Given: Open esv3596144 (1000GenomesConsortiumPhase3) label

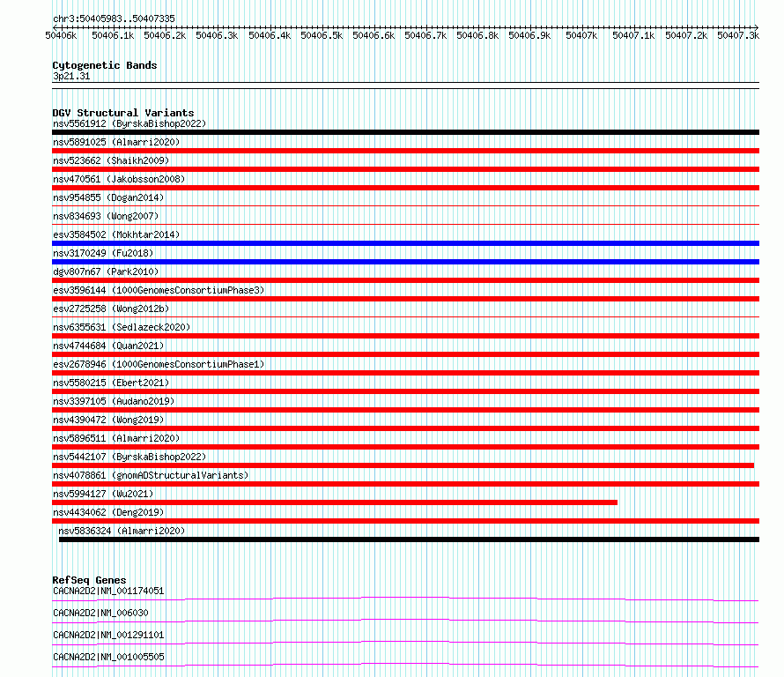Looking at the screenshot, I should [x=159, y=290].
